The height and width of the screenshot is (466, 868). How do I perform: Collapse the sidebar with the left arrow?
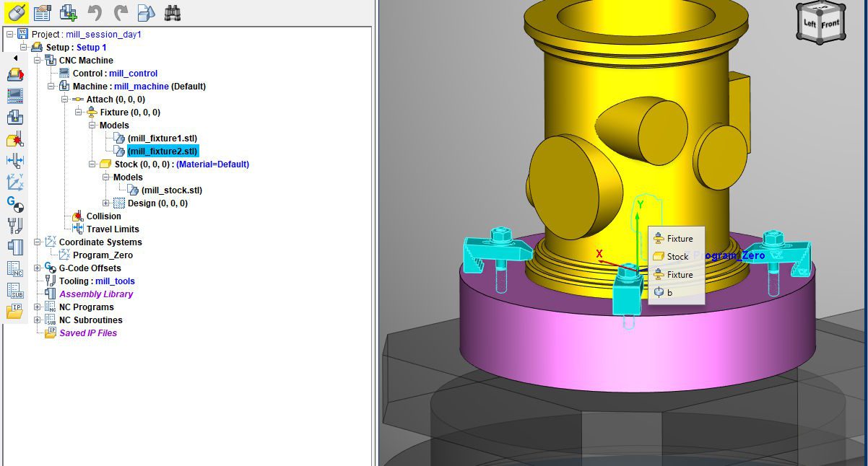point(15,58)
